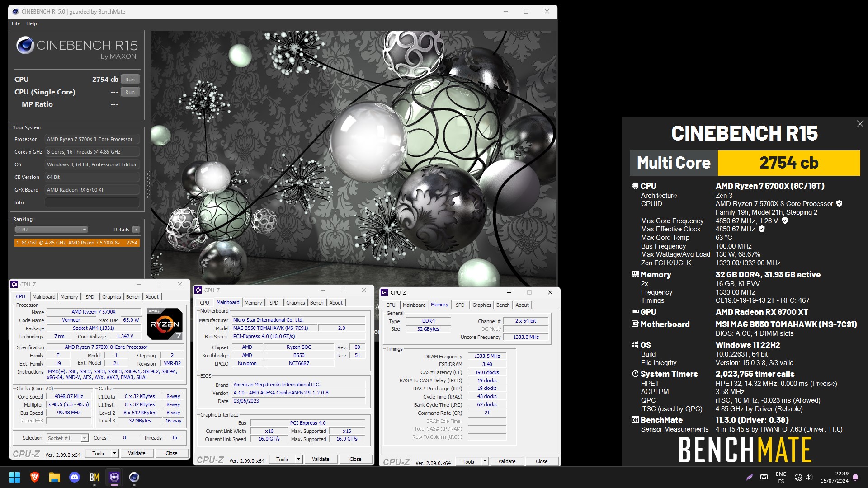The width and height of the screenshot is (868, 488).
Task: Click the Cinebench R15 logo sphere
Action: (25, 45)
